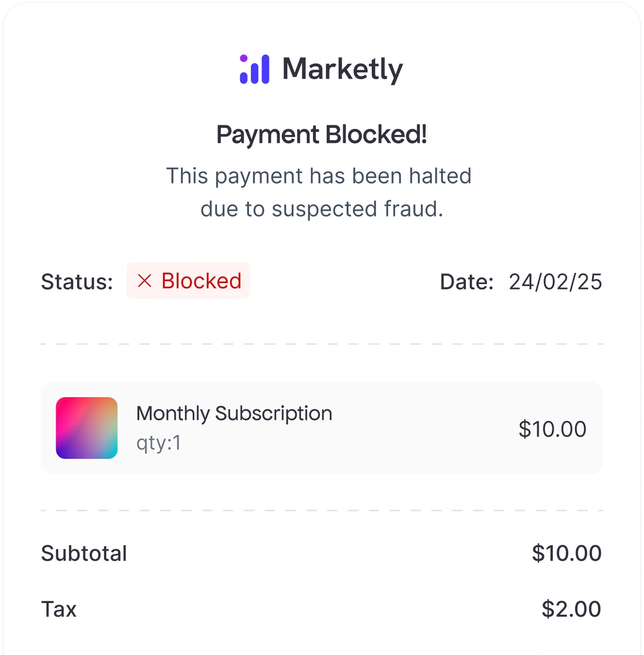The height and width of the screenshot is (655, 644).
Task: Toggle the Blocked status badge
Action: tap(188, 281)
